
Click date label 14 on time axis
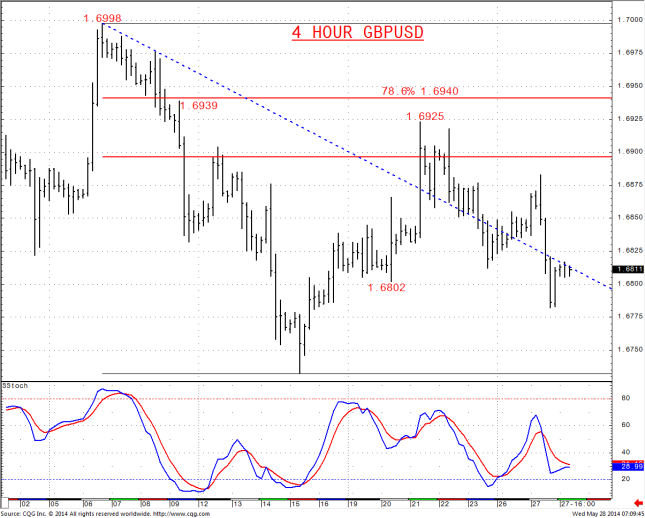[266, 504]
